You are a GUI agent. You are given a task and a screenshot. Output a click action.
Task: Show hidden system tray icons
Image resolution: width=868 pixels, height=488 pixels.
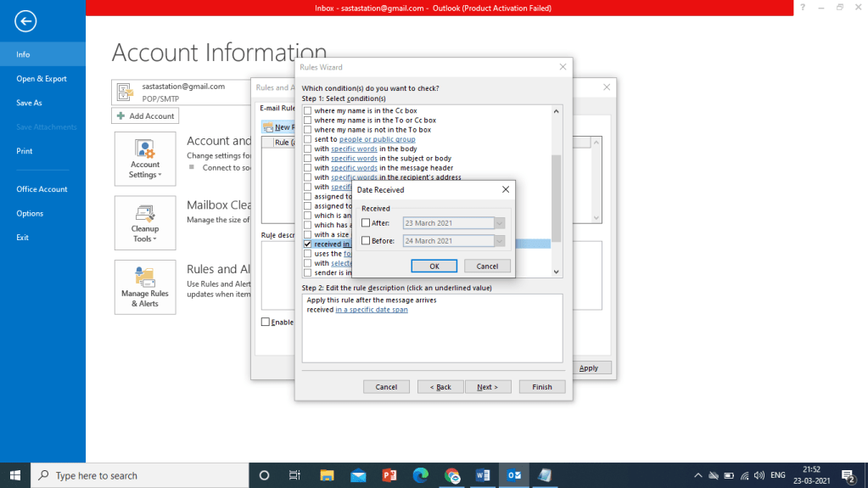[x=698, y=475]
